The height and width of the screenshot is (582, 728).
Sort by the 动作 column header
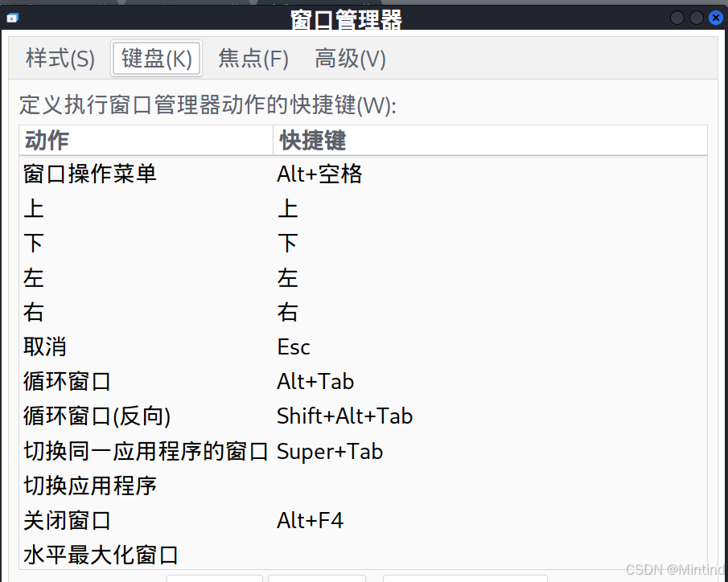pos(146,140)
